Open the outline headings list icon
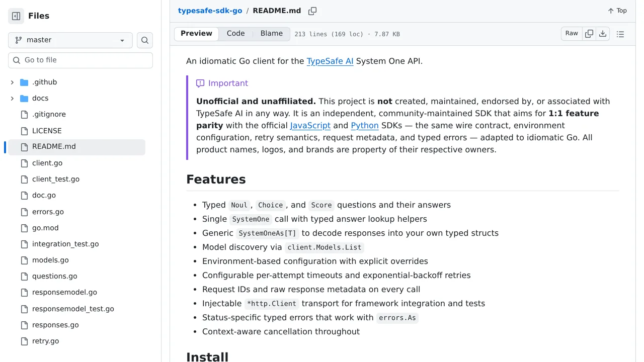This screenshot has width=644, height=362. (x=620, y=34)
